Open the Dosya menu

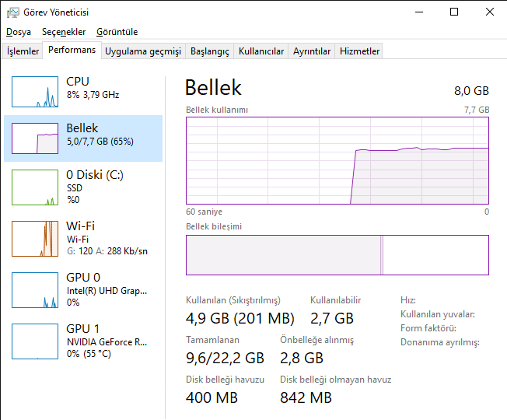pos(19,32)
